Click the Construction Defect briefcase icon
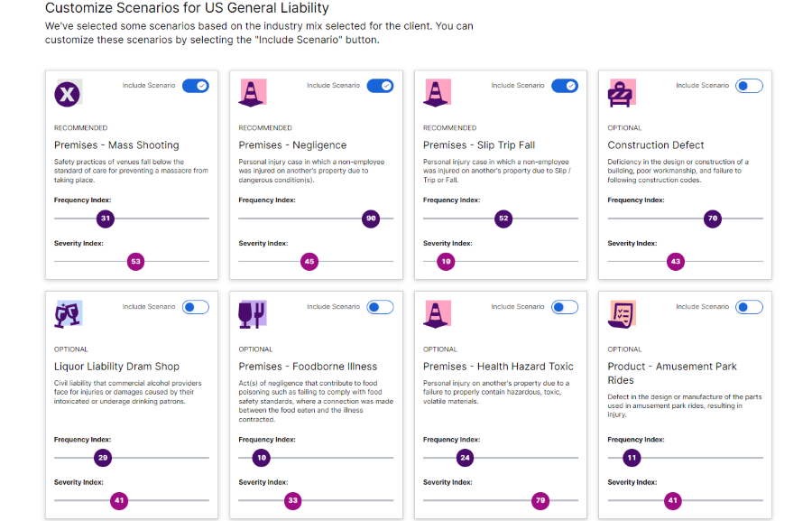Screen dimensions: 812x521 [621, 93]
